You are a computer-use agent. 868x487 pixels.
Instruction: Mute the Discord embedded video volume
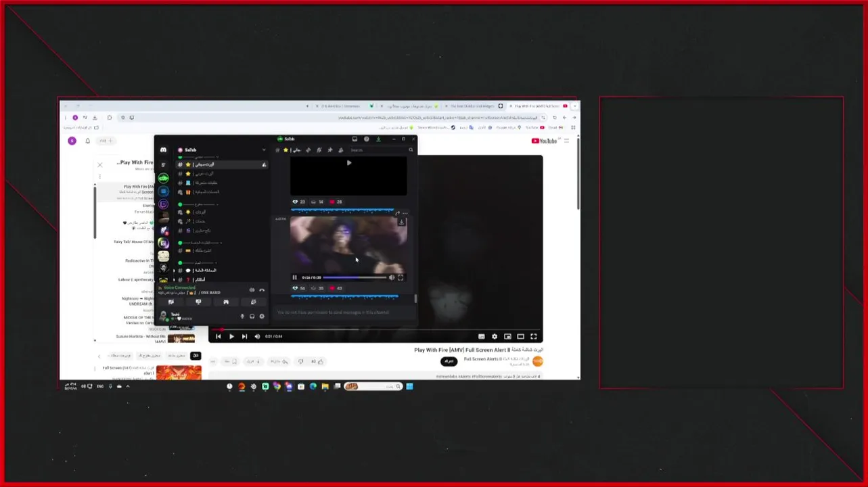391,277
